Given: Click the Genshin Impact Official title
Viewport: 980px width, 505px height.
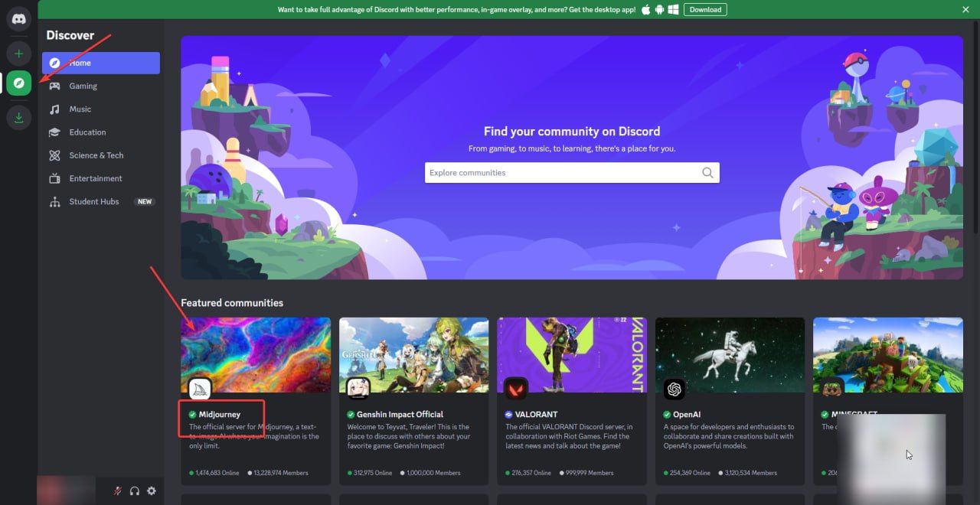Looking at the screenshot, I should 400,414.
